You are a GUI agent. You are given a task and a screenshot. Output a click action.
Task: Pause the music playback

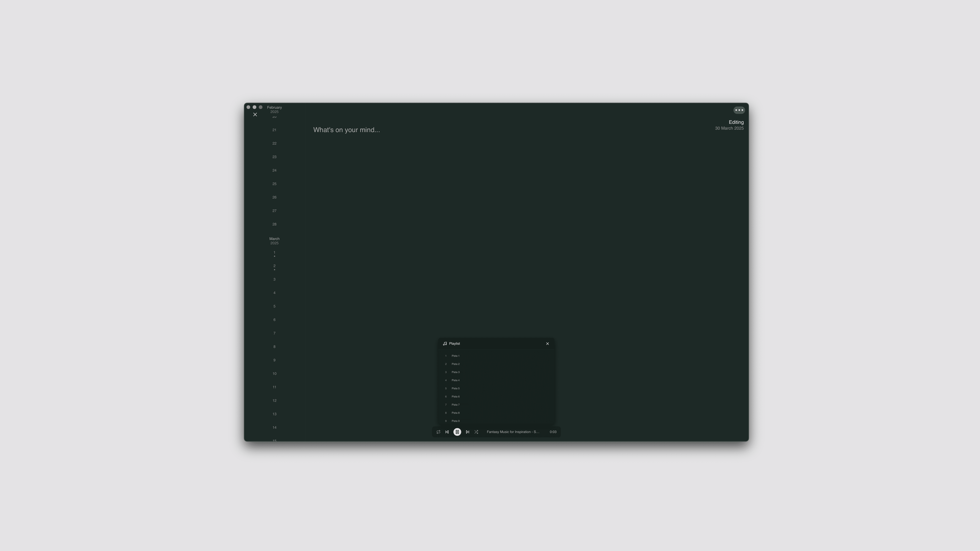(x=457, y=432)
